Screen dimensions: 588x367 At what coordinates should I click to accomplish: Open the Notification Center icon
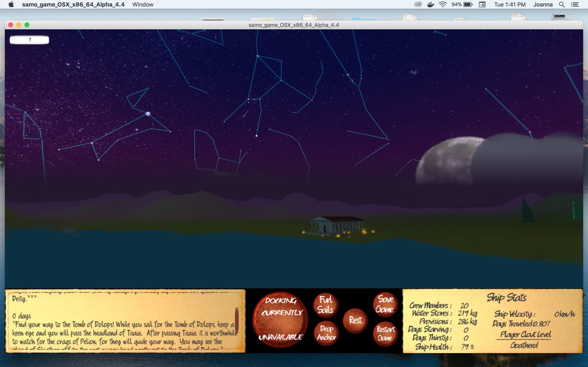[575, 5]
